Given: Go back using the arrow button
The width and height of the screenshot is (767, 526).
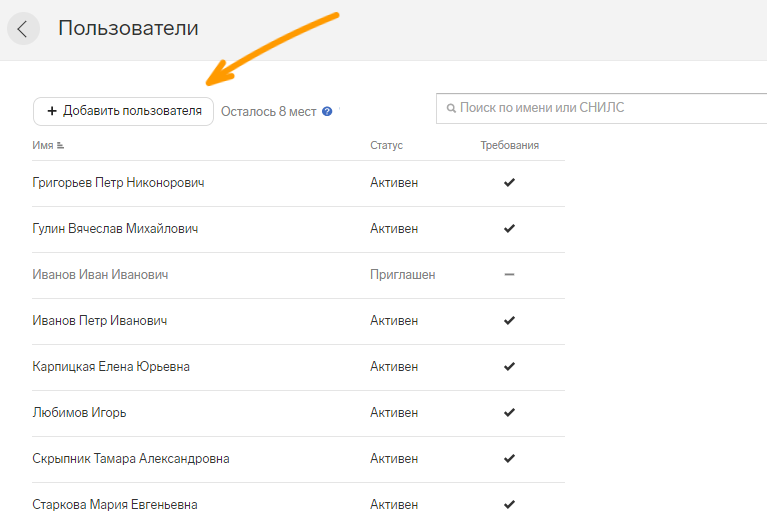Looking at the screenshot, I should click(x=23, y=29).
